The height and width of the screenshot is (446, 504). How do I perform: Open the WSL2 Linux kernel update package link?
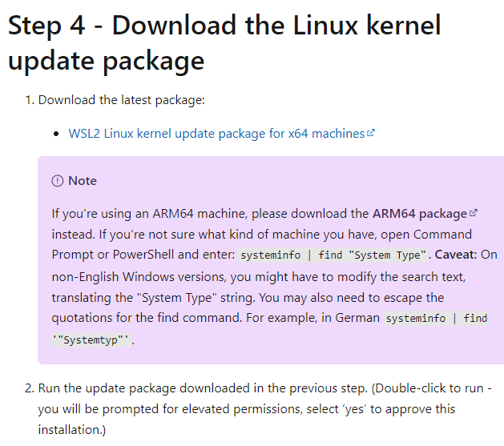[x=217, y=134]
